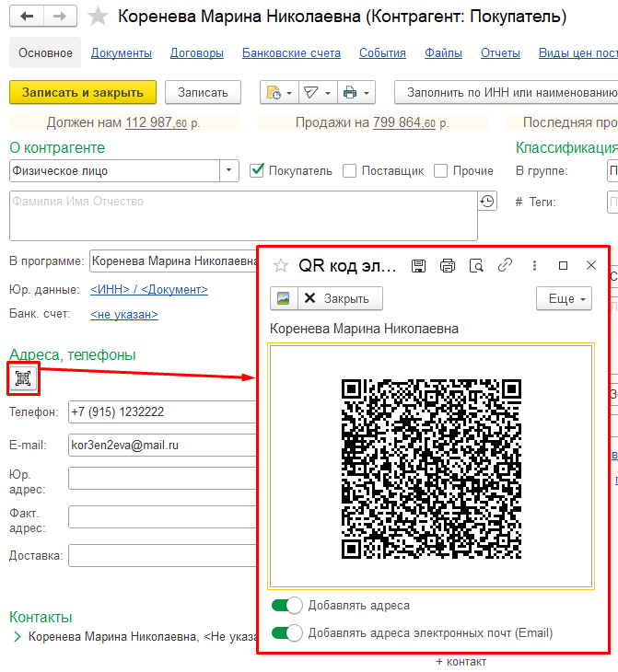Open the События tab
The image size is (618, 672).
point(382,53)
